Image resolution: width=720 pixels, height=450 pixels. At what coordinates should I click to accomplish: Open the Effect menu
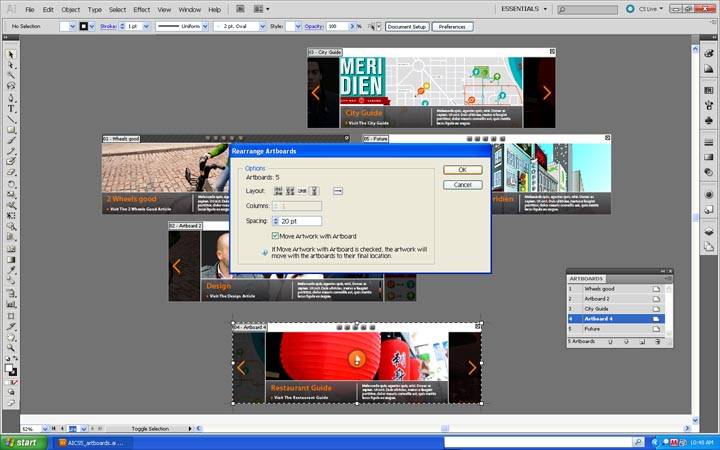(x=141, y=9)
